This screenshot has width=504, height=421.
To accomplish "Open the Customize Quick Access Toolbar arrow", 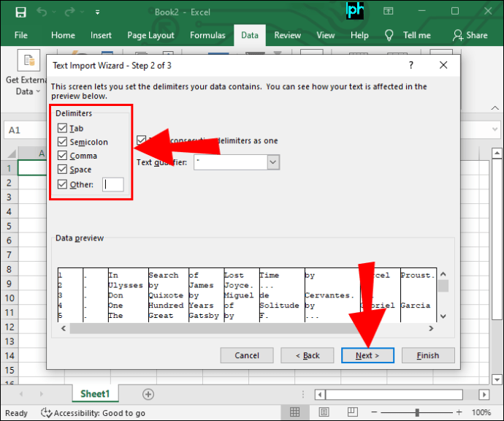I will pos(97,12).
